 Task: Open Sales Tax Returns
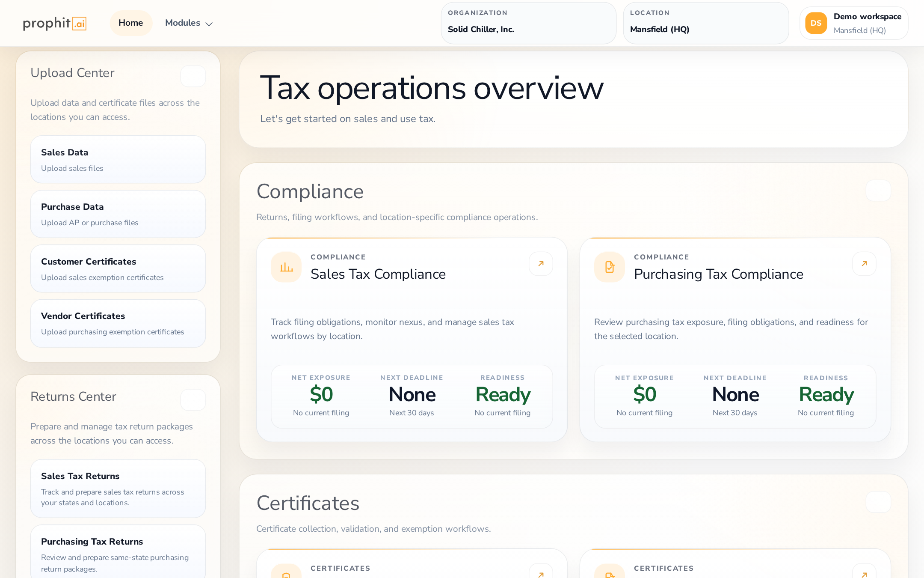click(x=118, y=489)
